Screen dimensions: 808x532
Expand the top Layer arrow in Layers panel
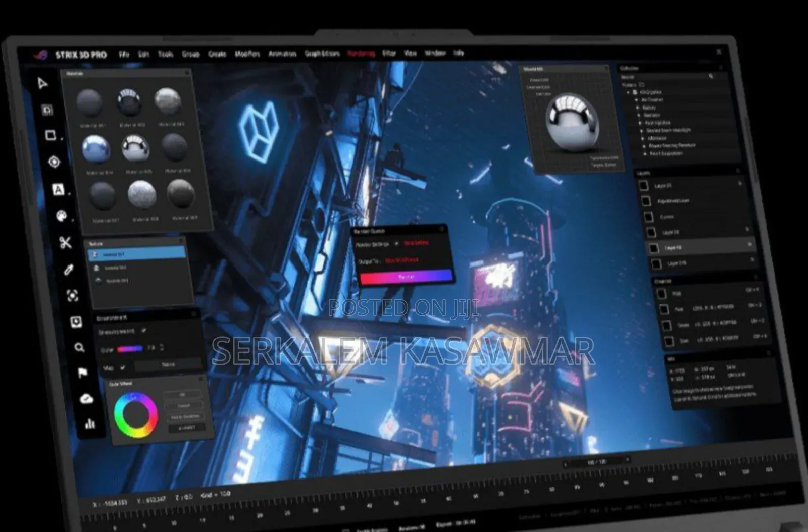coord(740,184)
